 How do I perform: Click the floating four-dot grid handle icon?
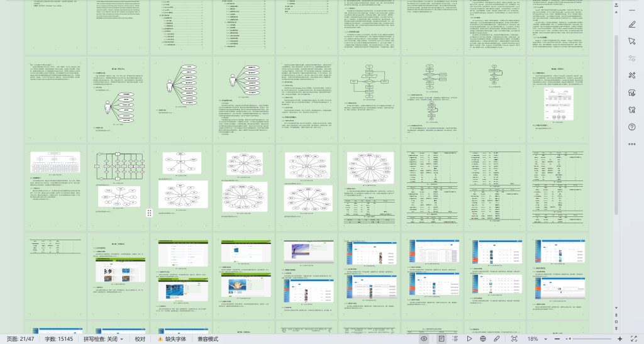click(149, 213)
